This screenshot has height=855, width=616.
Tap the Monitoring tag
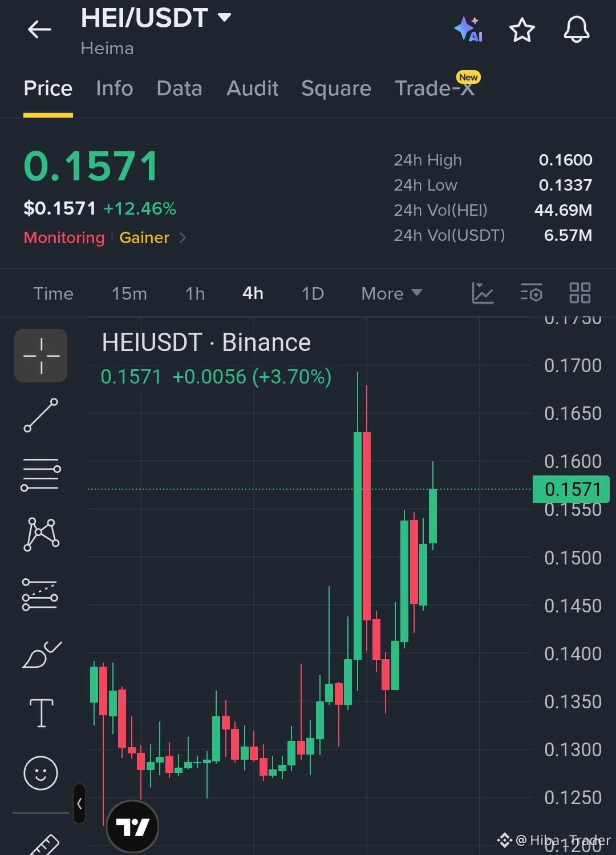point(64,237)
